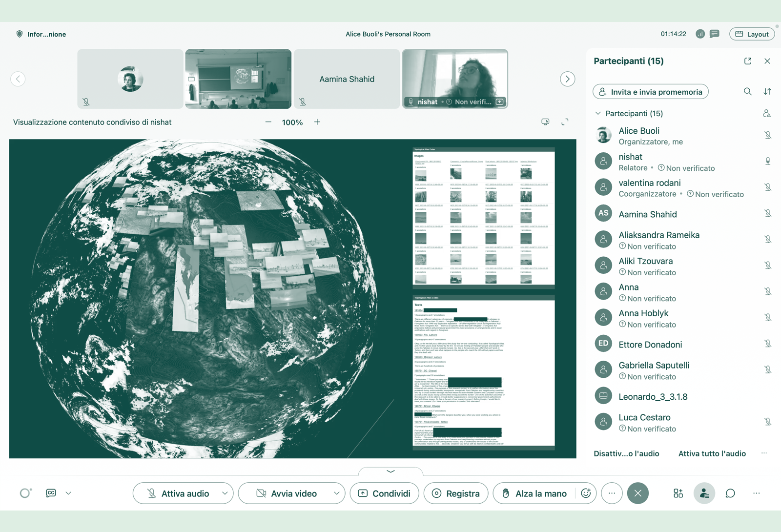
Task: Show meeting information shield icon
Action: [20, 34]
